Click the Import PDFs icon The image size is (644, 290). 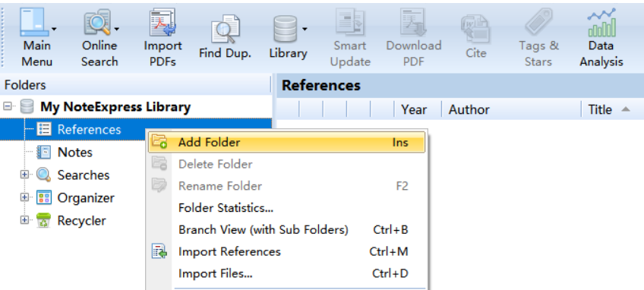point(163,23)
